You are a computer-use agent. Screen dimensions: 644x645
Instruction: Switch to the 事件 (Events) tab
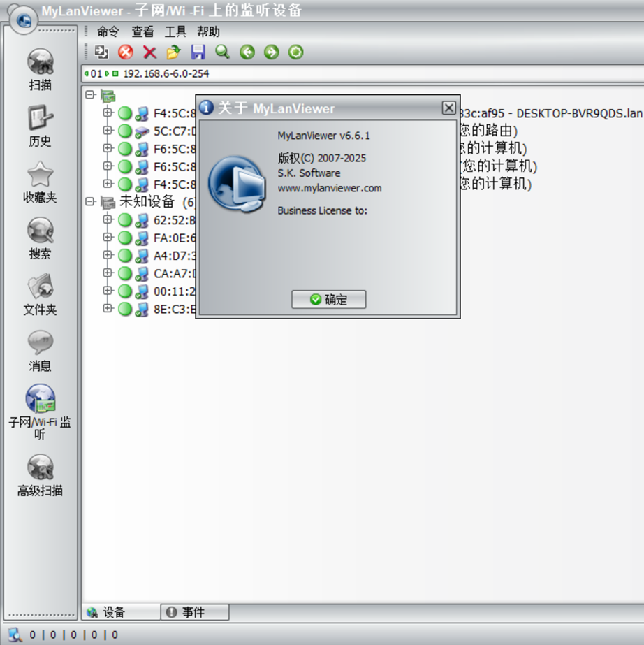coord(193,612)
